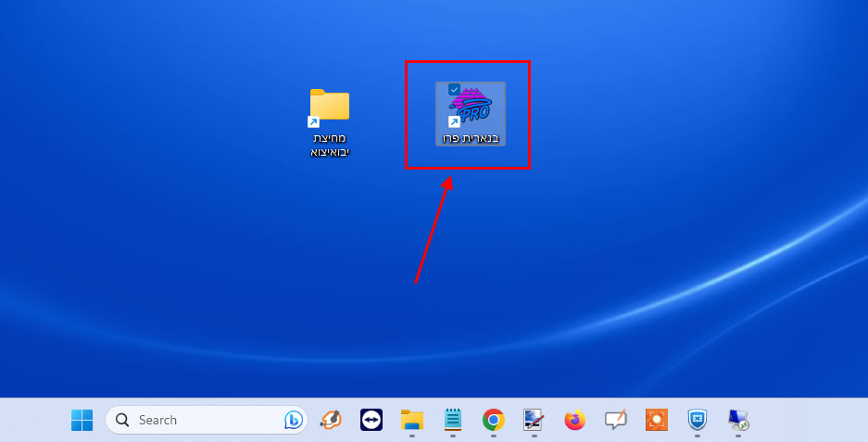Open TeamViewer from the taskbar

371,420
